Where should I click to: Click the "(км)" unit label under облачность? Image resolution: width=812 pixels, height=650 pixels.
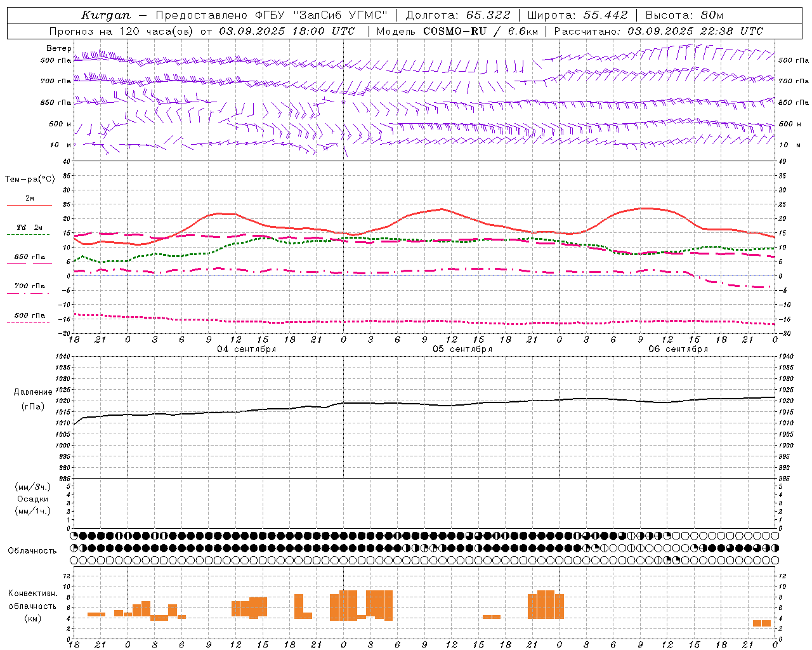pos(33,618)
